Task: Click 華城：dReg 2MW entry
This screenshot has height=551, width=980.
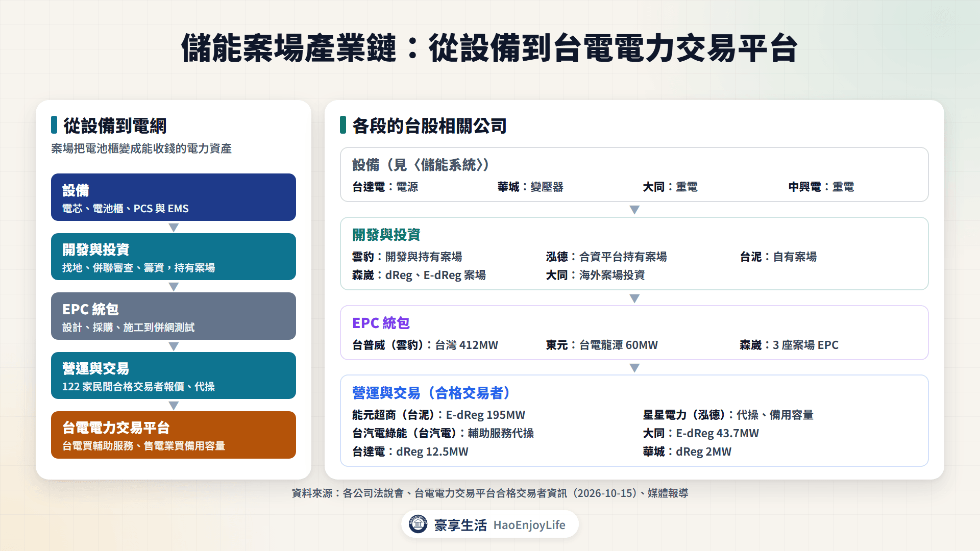Action: (687, 452)
